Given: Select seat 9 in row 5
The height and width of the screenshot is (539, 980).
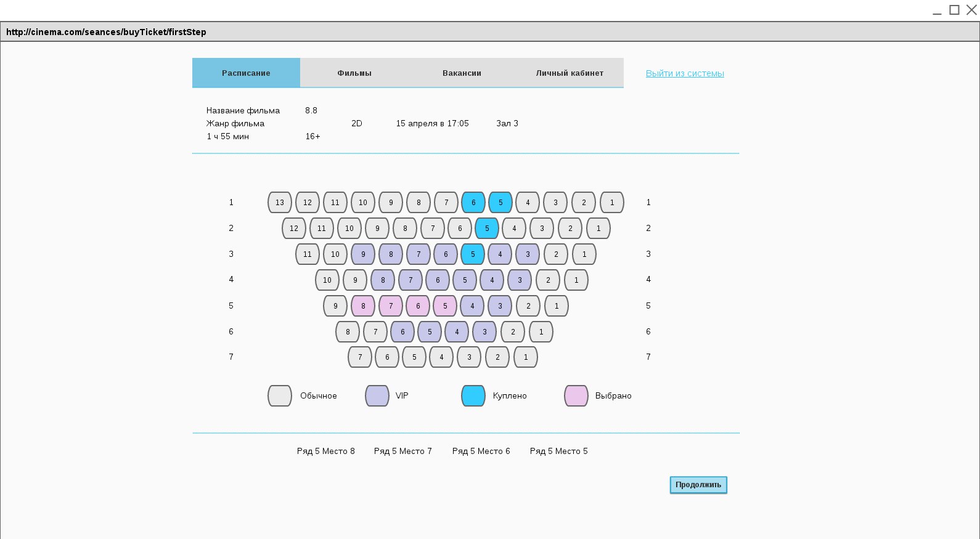Looking at the screenshot, I should pyautogui.click(x=335, y=306).
